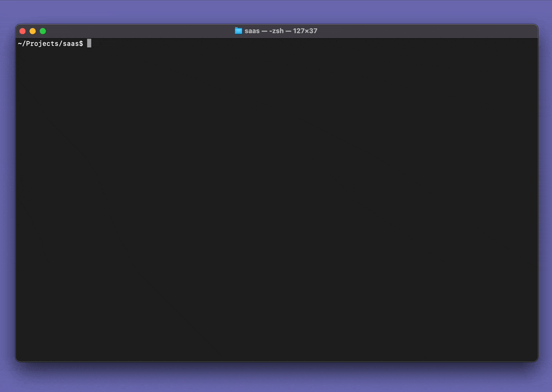The width and height of the screenshot is (552, 392).
Task: Click the title text 'saas — -zsh — 127×37'
Action: [x=281, y=31]
